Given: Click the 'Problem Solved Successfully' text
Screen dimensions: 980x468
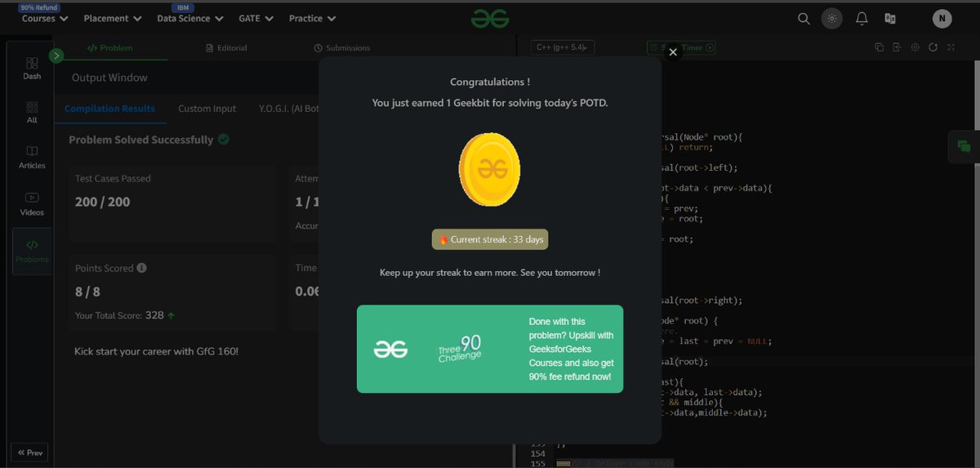Looking at the screenshot, I should pyautogui.click(x=140, y=140).
